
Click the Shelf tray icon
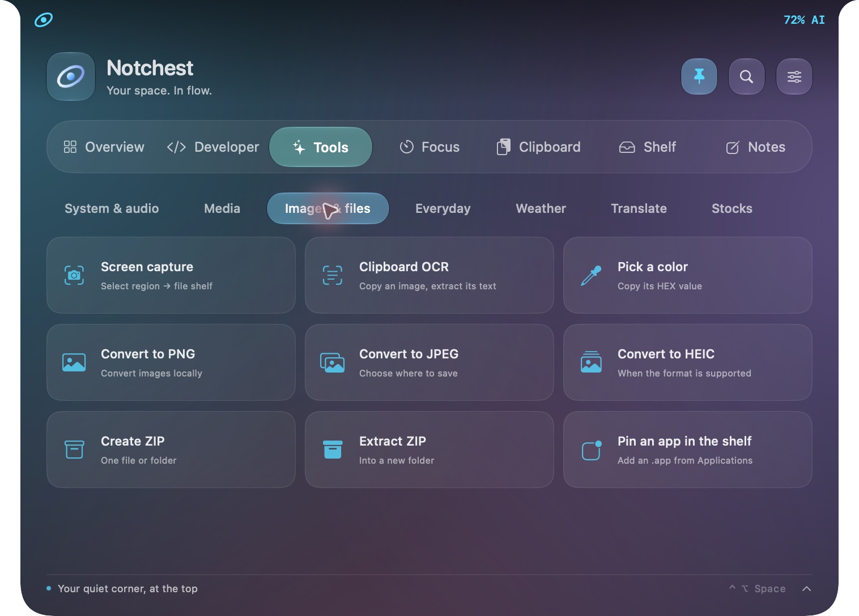(627, 147)
